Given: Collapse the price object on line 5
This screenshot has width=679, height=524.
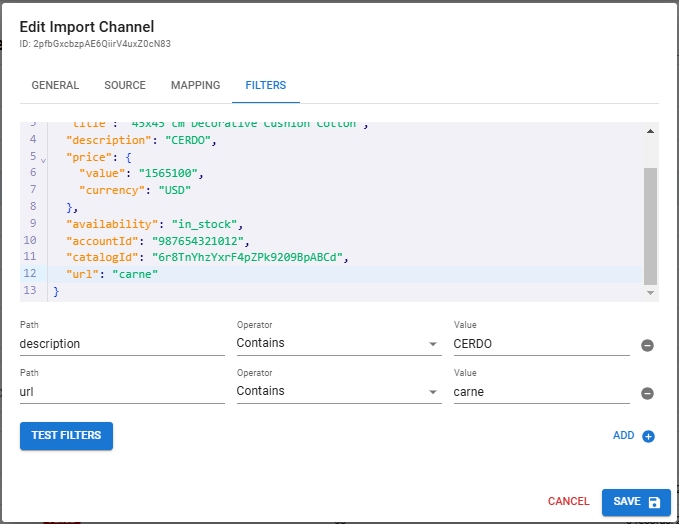Looking at the screenshot, I should 43,159.
